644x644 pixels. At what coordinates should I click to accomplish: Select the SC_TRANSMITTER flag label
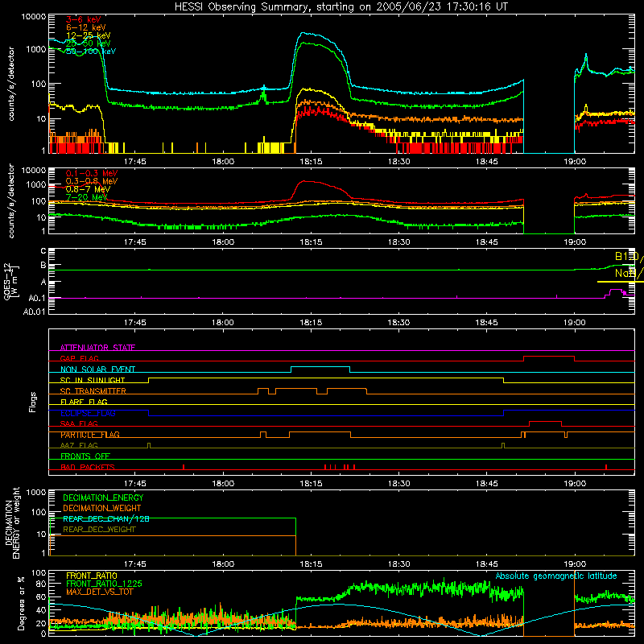[93, 391]
